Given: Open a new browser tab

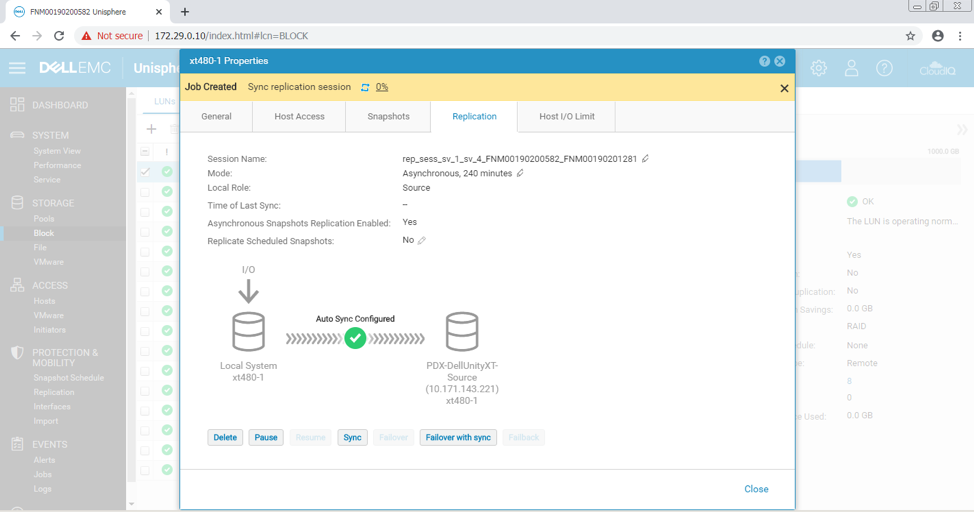Looking at the screenshot, I should (x=185, y=12).
